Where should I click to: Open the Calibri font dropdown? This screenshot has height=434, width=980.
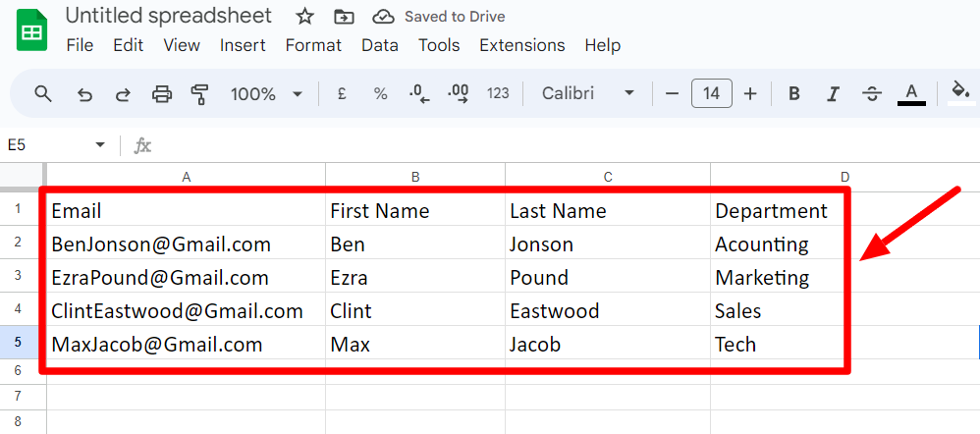click(587, 94)
